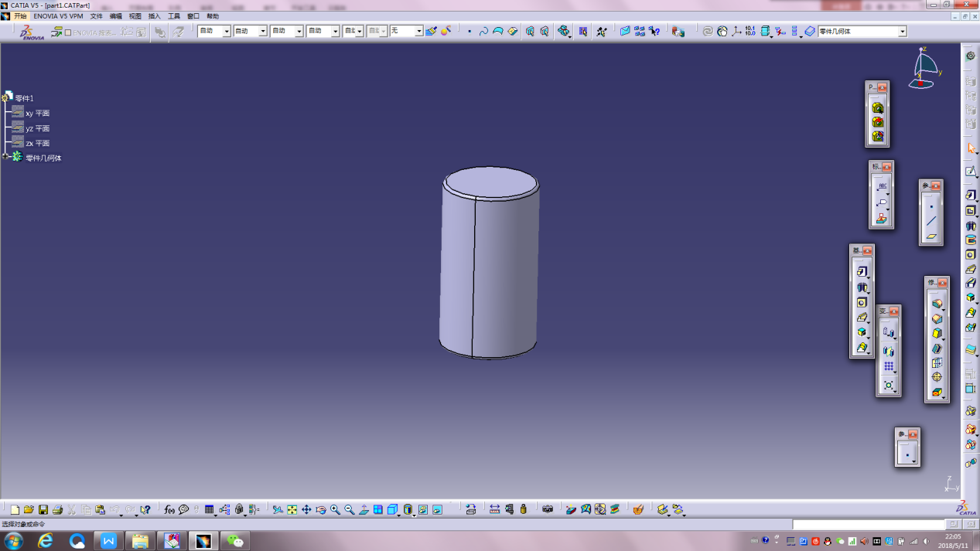Toggle the ENOVIA search checkbox
The width and height of the screenshot is (980, 551).
point(68,32)
